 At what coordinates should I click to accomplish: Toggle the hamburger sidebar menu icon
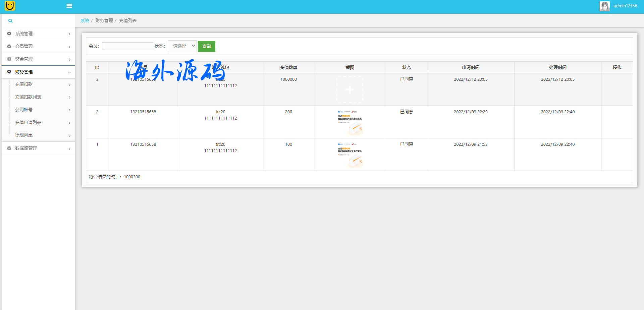point(69,6)
